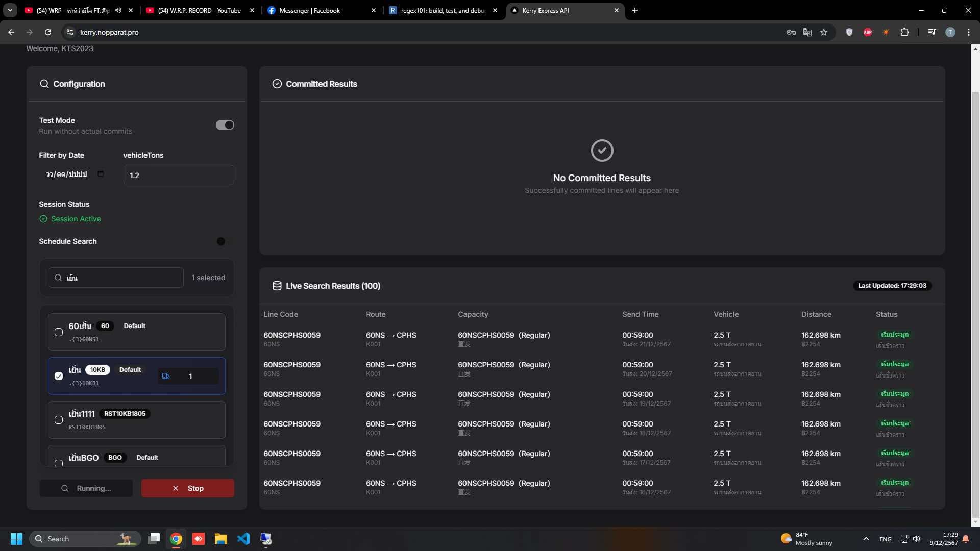Open the Extensions puzzle icon
The width and height of the screenshot is (980, 551).
pos(904,32)
